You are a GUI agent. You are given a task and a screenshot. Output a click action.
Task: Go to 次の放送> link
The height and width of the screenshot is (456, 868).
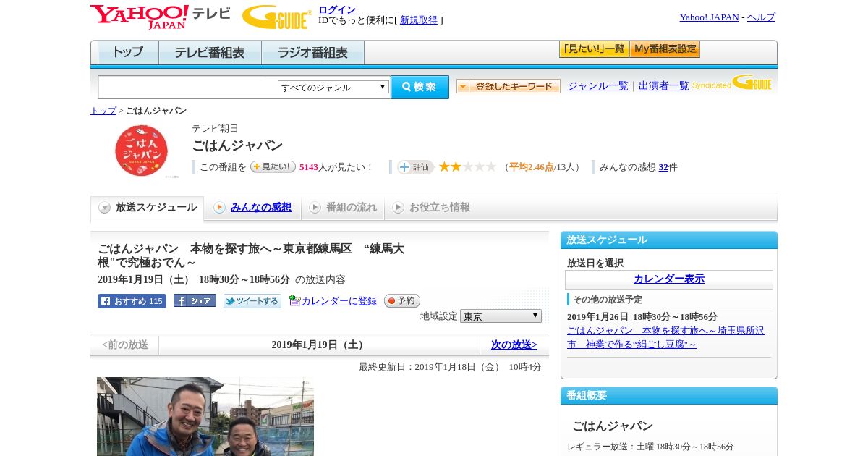(x=514, y=345)
